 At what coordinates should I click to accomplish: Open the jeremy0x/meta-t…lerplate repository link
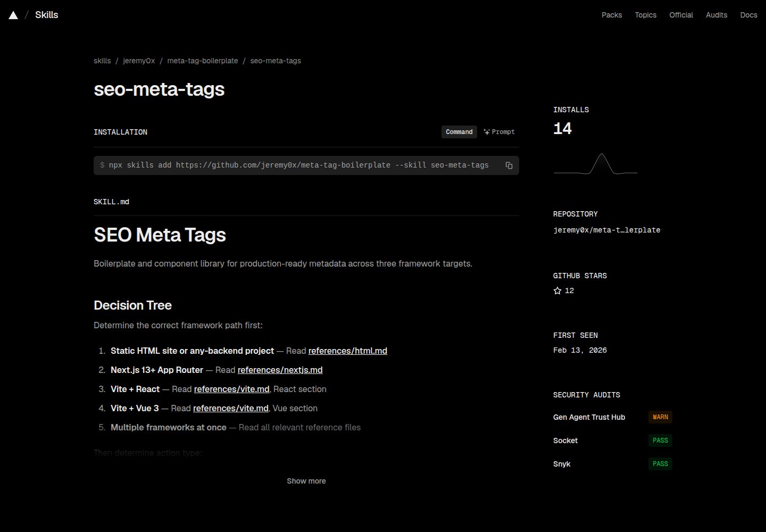(606, 230)
